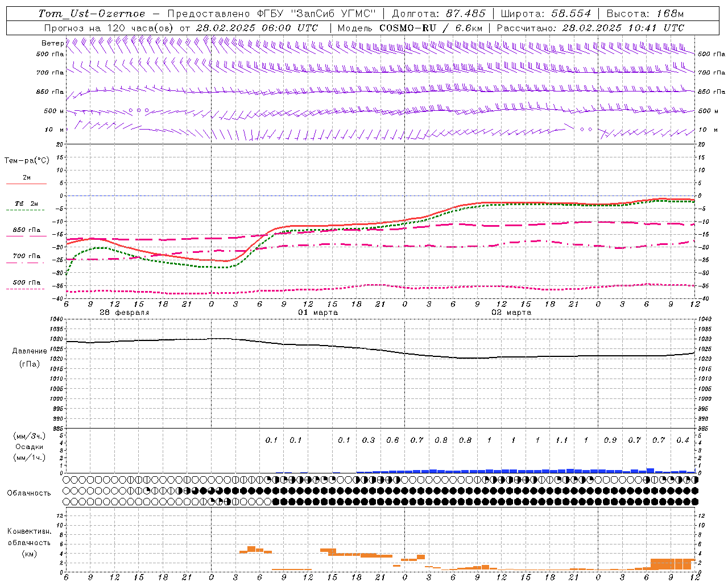Click the precipitation value 0.4

tap(682, 440)
